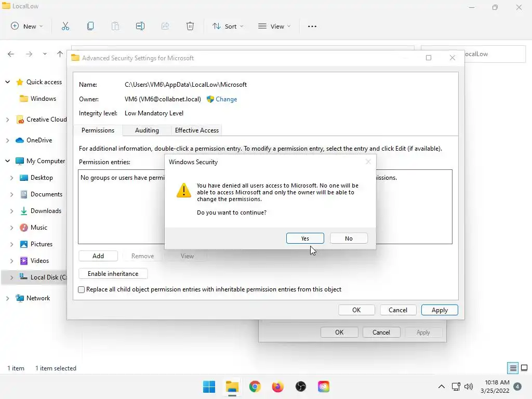This screenshot has width=532, height=399.
Task: Collapse the Quick access tree node
Action: click(x=7, y=82)
